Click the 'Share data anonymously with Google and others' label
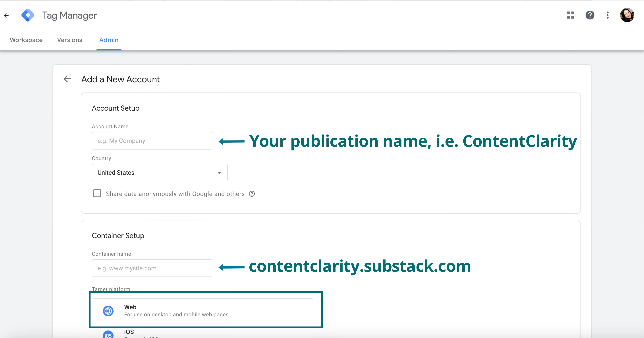Viewport: 644px width, 338px height. 175,194
